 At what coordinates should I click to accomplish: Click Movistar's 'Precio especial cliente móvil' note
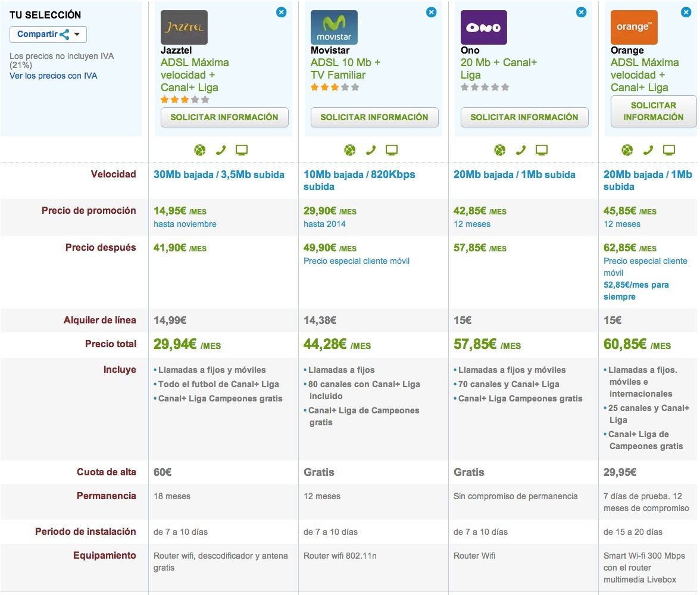(356, 261)
